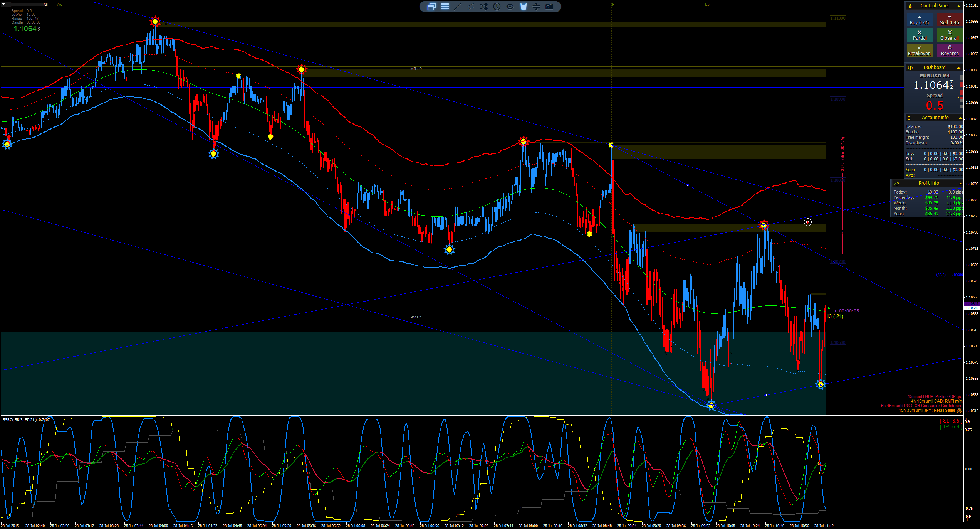Open the small dropdown arrow at top left
This screenshot has width=980, height=529.
point(4,4)
